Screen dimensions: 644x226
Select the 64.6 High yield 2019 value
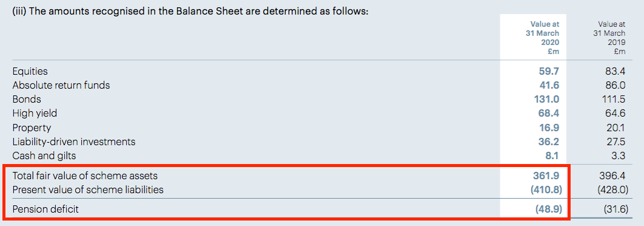coord(615,113)
